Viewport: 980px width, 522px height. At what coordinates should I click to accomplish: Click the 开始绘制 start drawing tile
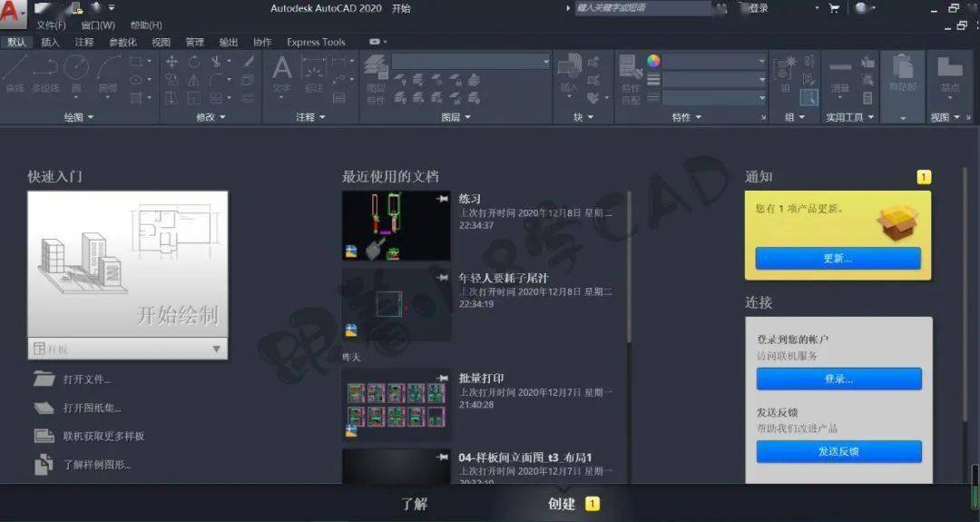[128, 264]
